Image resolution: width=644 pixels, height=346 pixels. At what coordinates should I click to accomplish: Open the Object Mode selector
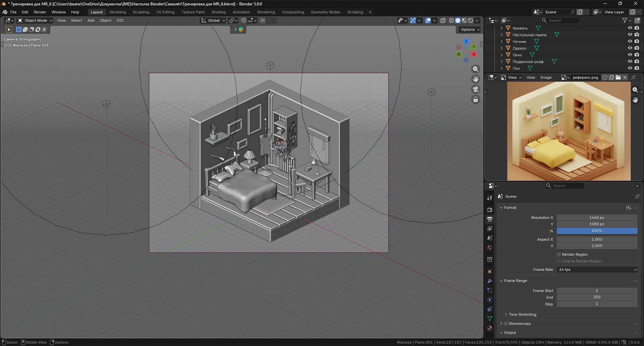click(x=35, y=21)
